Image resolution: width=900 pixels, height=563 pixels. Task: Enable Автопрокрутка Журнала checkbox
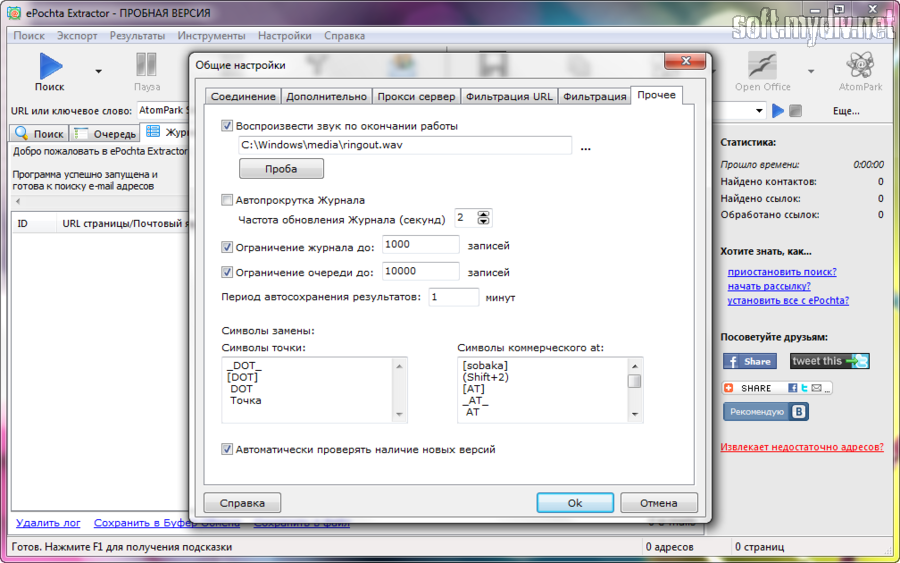(227, 200)
